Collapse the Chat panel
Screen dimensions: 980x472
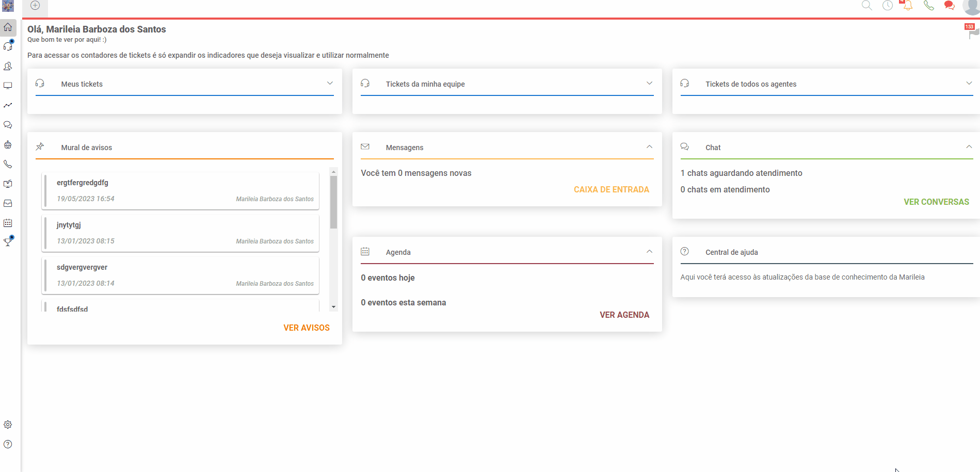pyautogui.click(x=969, y=147)
